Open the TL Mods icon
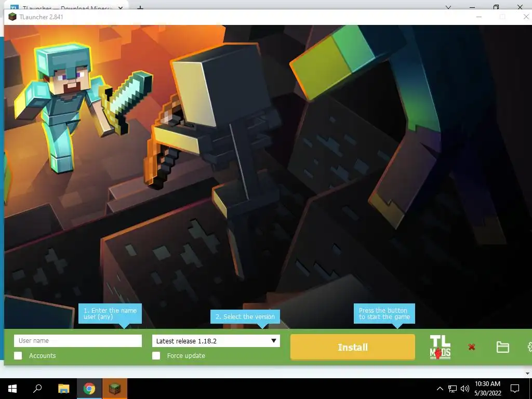532x399 pixels. pyautogui.click(x=440, y=347)
